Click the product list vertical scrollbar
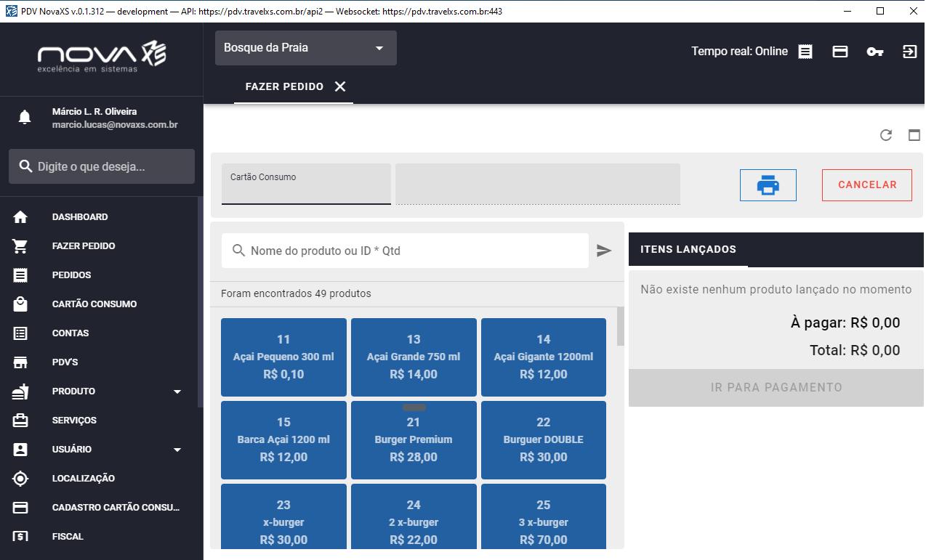The width and height of the screenshot is (926, 560). [x=620, y=327]
